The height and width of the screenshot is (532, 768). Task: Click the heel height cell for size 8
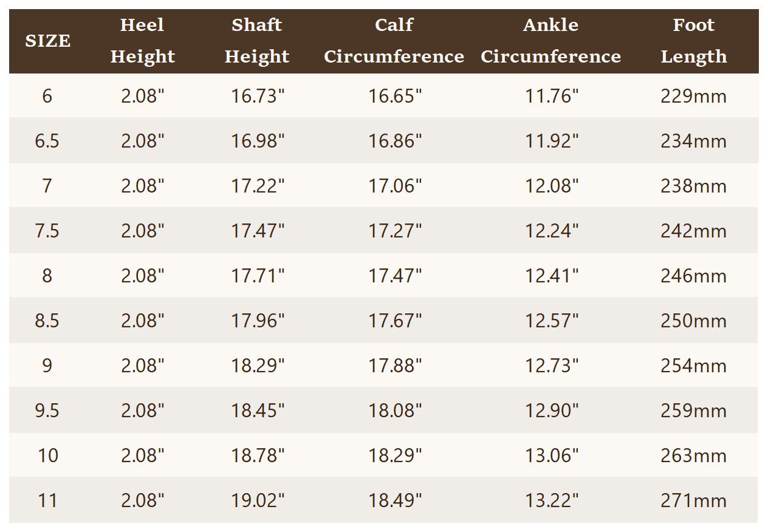[x=143, y=276]
